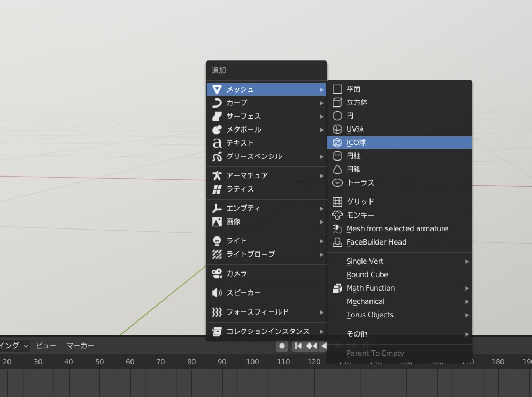Screen dimensions: 532x397
Task: Click the Empty axis icon beside エンプティ
Action: click(x=217, y=208)
